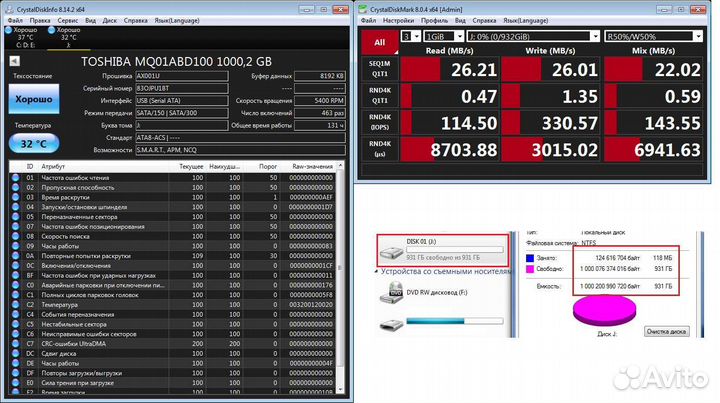Click the DVD RW дисковод (F:) drive icon
This screenshot has height=403, width=720.
pos(391,293)
